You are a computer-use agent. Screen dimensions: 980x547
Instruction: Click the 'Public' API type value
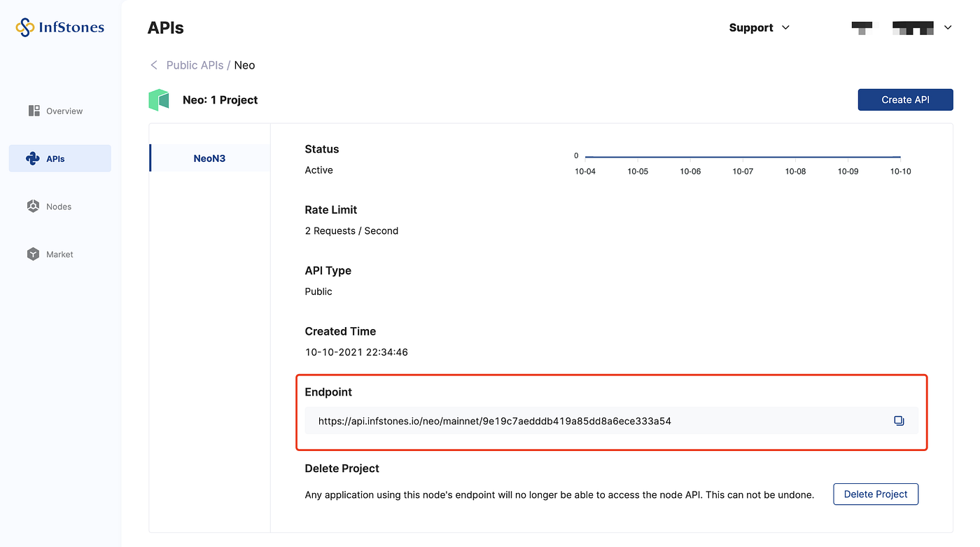(318, 291)
